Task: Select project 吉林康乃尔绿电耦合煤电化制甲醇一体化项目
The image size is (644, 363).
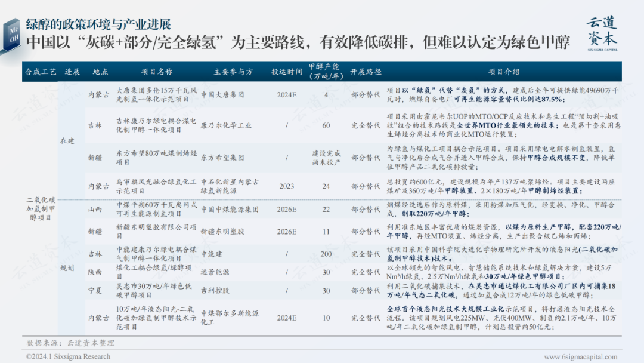Action: click(156, 125)
